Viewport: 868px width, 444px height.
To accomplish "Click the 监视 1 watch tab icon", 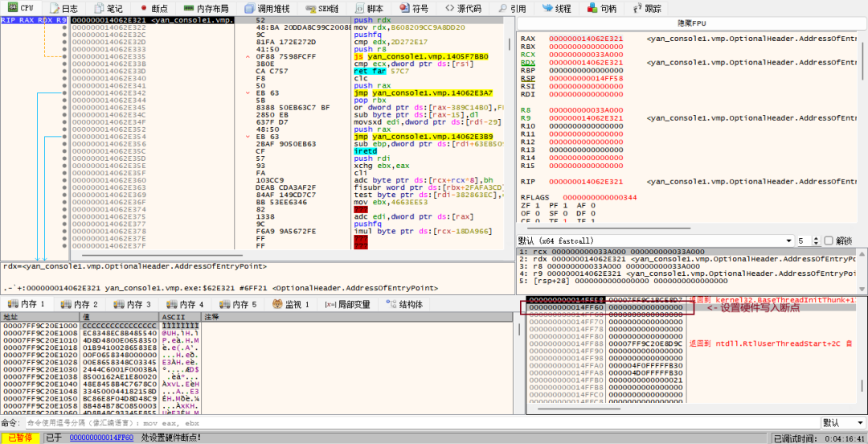I will click(x=276, y=304).
